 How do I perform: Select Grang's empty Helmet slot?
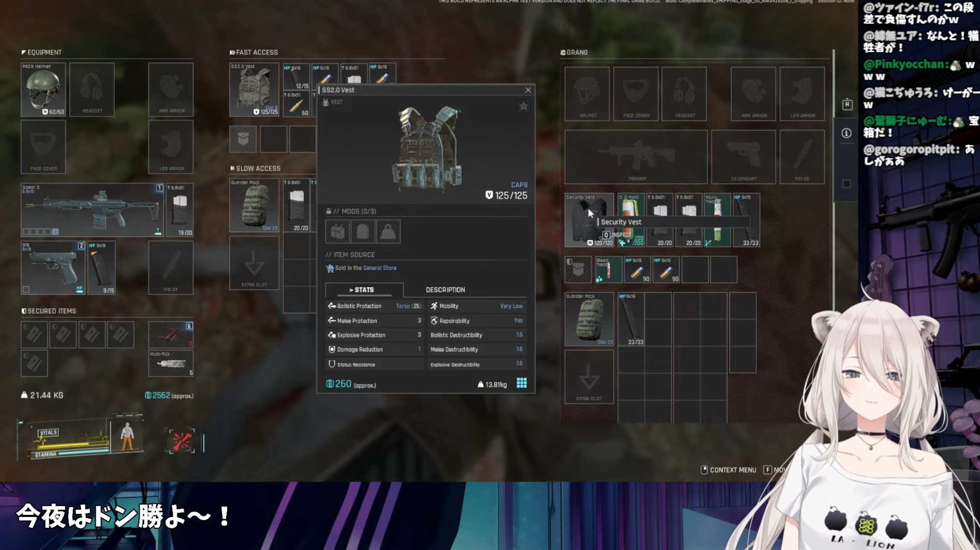[587, 94]
